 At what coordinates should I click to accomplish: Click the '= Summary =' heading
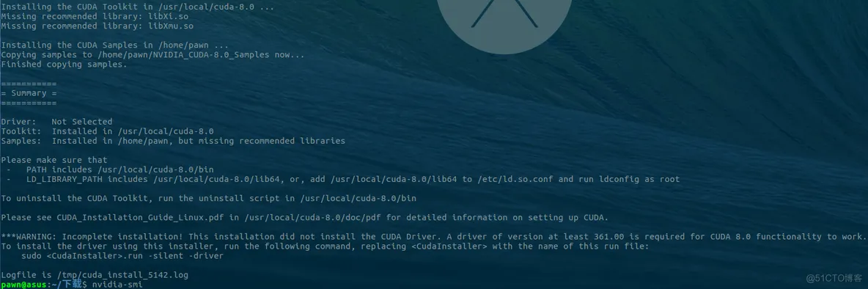click(x=29, y=93)
